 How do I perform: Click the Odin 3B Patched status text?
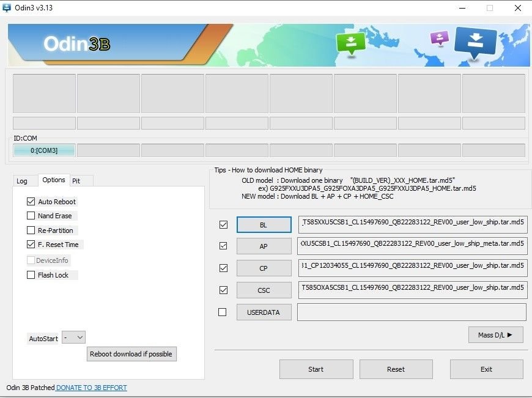tap(31, 388)
